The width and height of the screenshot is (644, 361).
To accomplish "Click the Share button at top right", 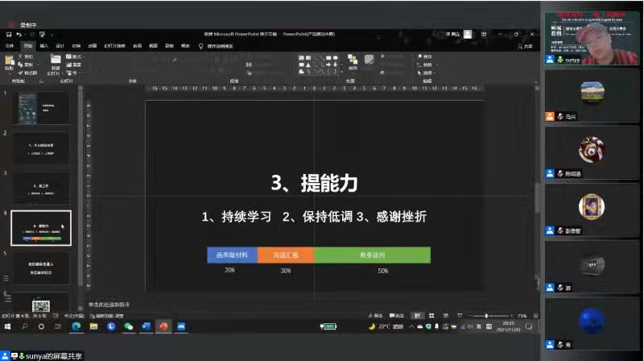I will click(526, 46).
